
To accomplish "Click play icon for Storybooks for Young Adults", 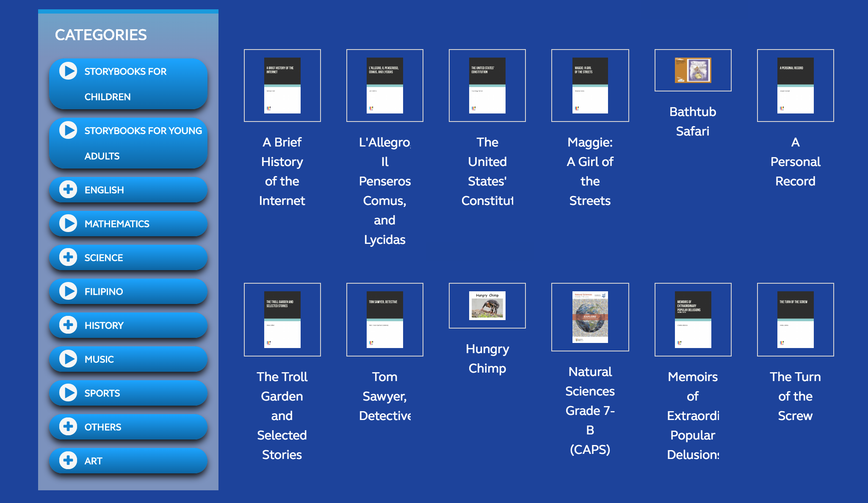I will pyautogui.click(x=68, y=130).
